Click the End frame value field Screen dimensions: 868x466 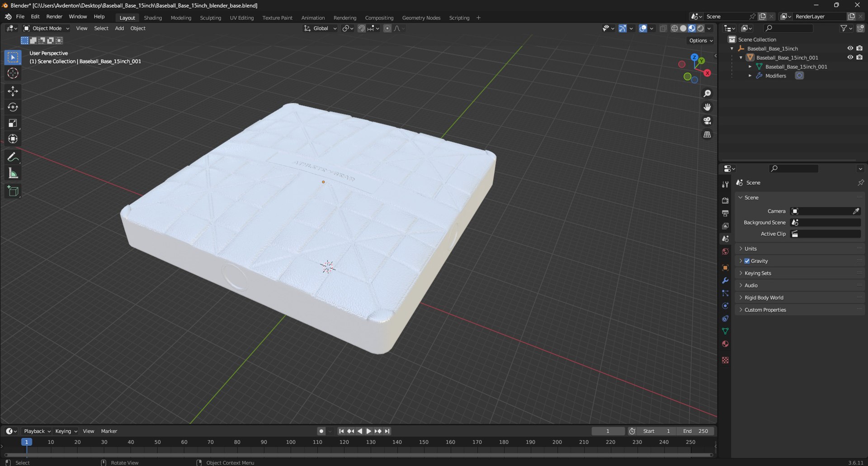(696, 431)
